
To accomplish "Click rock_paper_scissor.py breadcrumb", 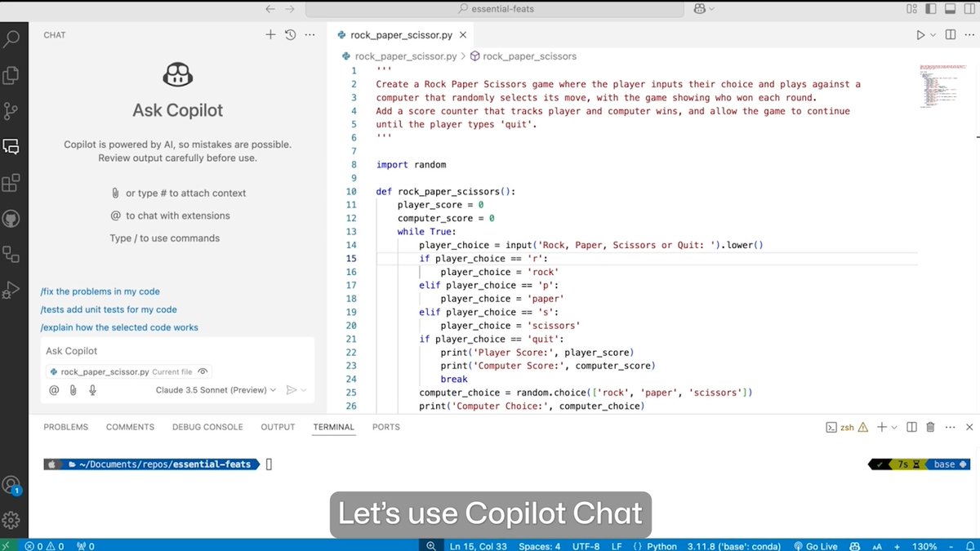I will point(400,56).
